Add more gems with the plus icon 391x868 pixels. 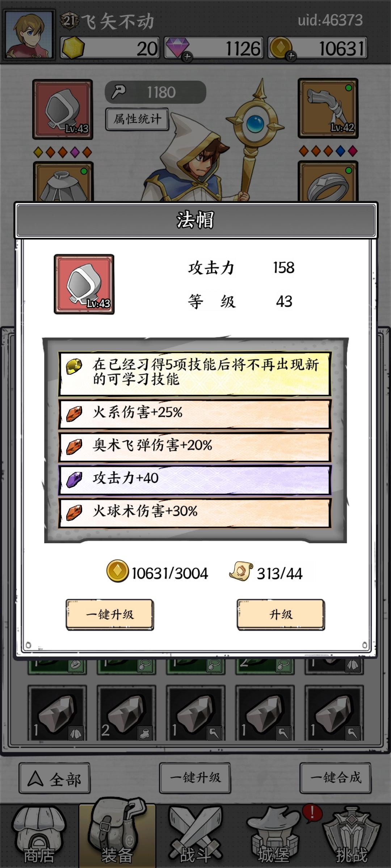(187, 57)
